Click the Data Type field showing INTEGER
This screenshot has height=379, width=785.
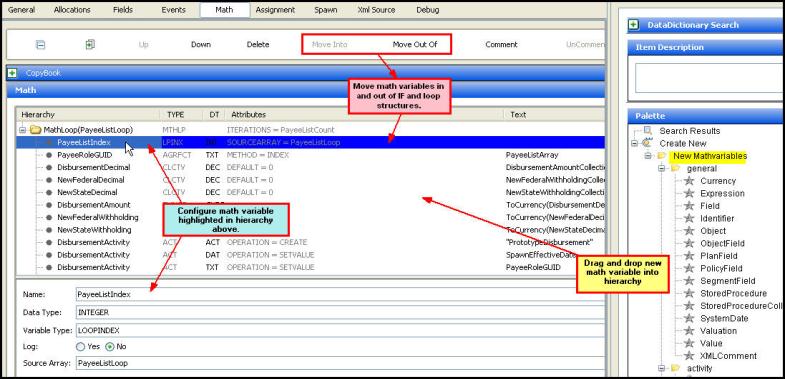pos(340,312)
